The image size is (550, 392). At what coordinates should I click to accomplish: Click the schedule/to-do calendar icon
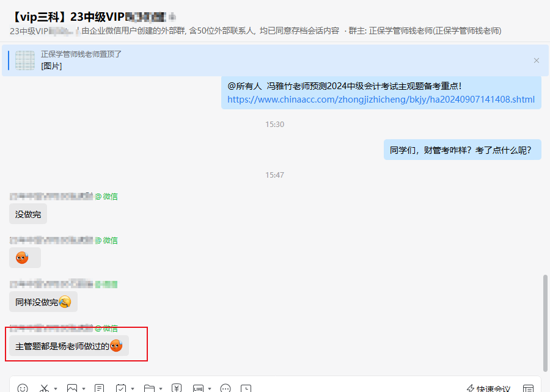[x=121, y=388]
